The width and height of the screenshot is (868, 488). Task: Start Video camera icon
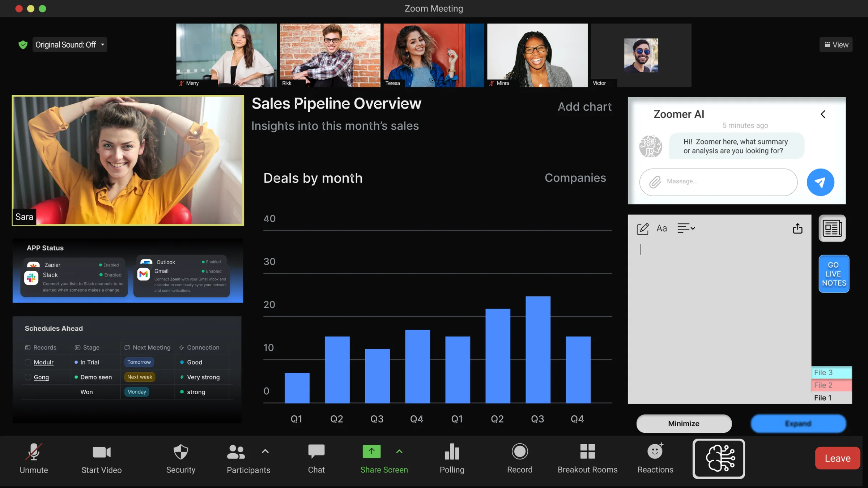coord(102,452)
